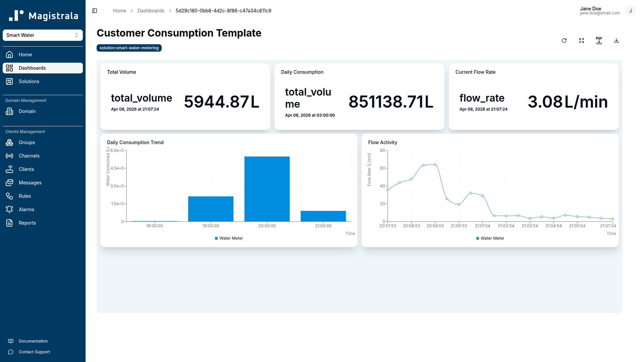Open the Solutions section
The image size is (644, 362).
[29, 81]
